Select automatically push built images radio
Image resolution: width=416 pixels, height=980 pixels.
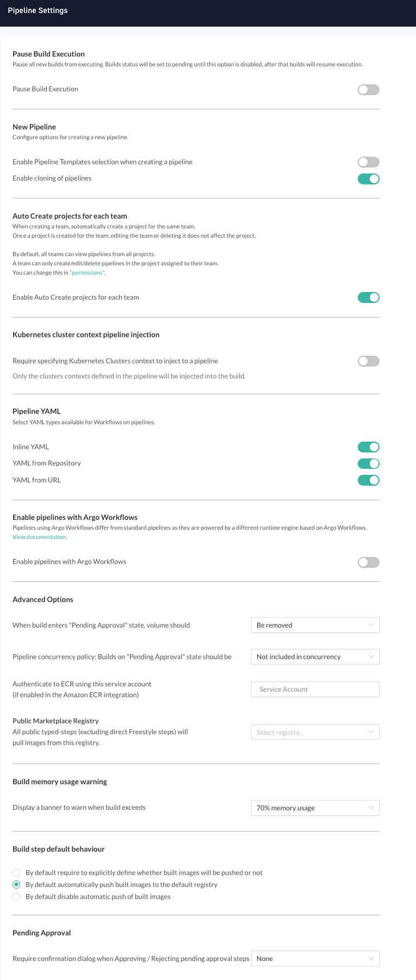pos(16,884)
